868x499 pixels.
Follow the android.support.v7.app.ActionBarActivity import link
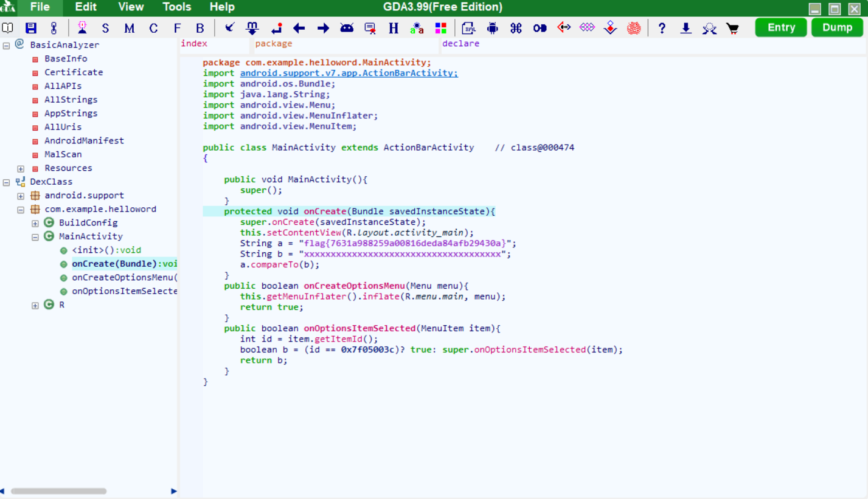[349, 73]
